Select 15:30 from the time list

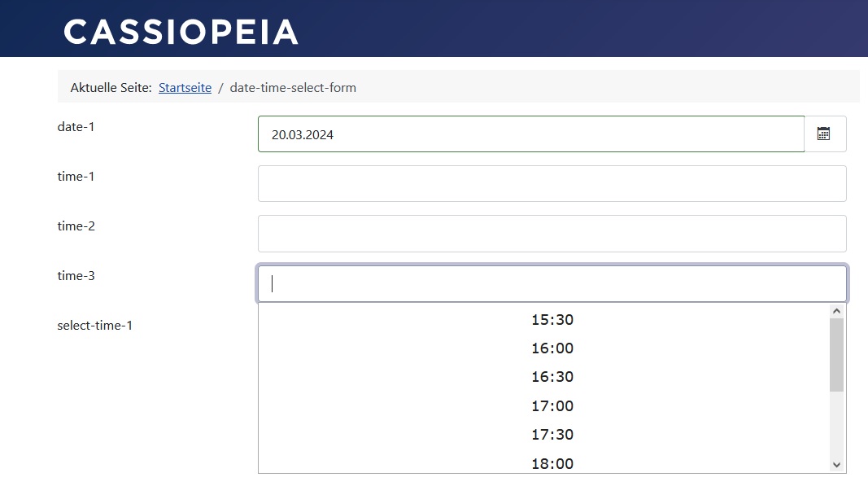coord(552,320)
